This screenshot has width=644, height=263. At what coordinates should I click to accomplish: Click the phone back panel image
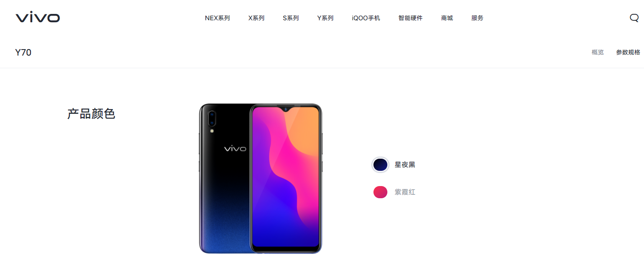pos(225,179)
